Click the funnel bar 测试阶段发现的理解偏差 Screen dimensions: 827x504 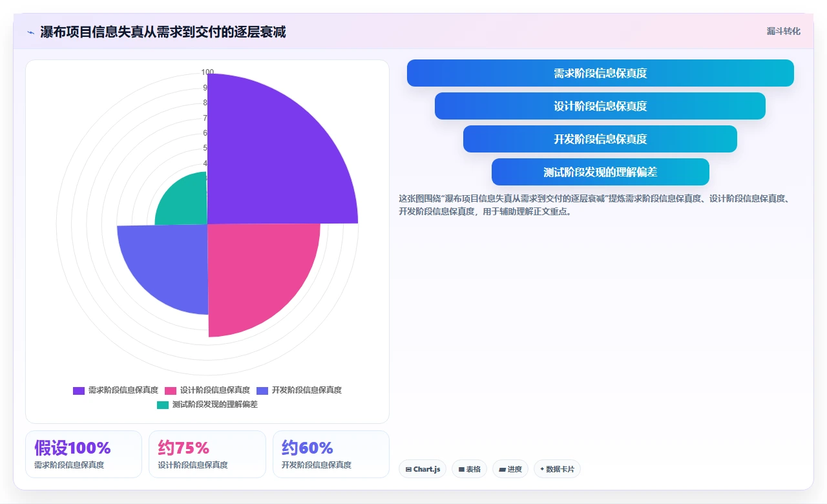(x=600, y=172)
